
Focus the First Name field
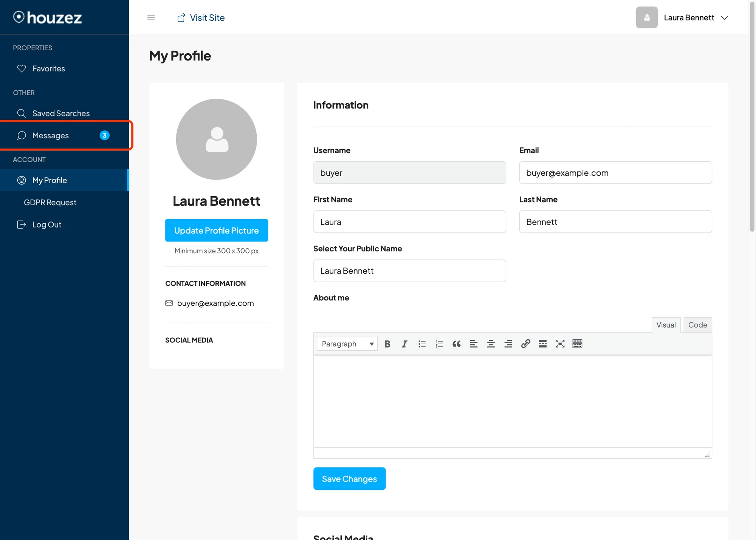[410, 222]
